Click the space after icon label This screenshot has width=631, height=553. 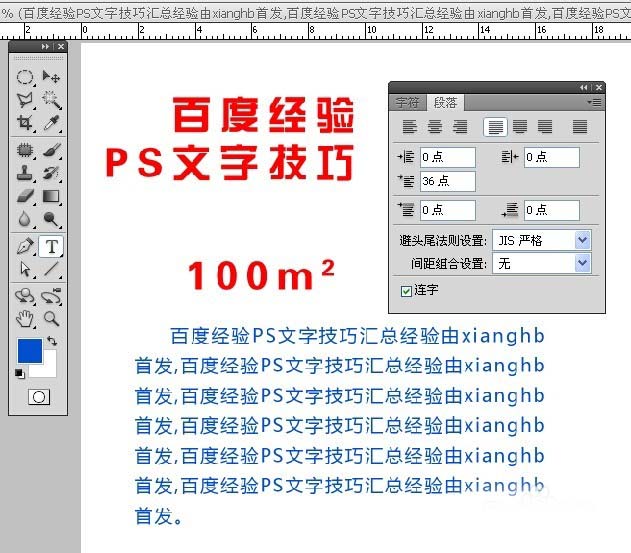(510, 210)
